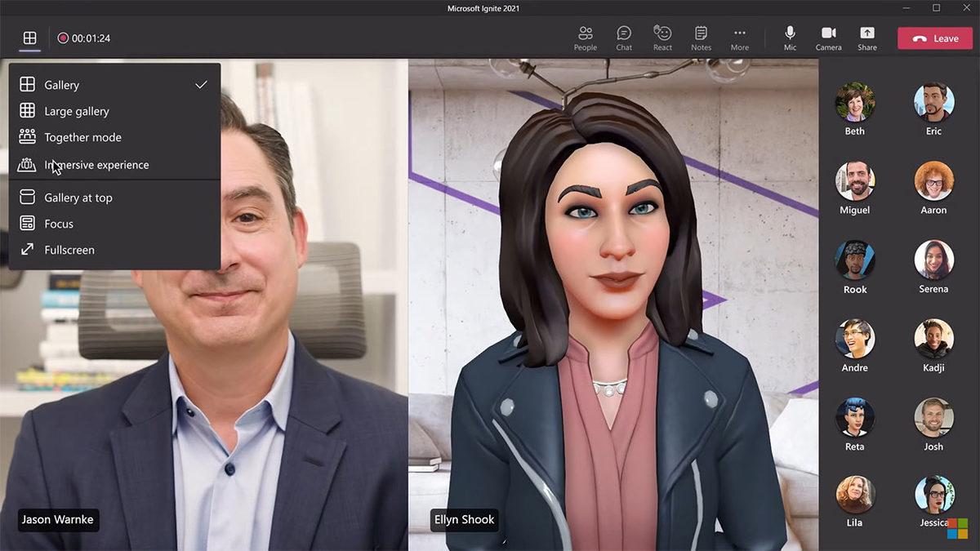Screen dimensions: 980x551
Task: Select Serena's participant thumbnail
Action: pyautogui.click(x=933, y=260)
